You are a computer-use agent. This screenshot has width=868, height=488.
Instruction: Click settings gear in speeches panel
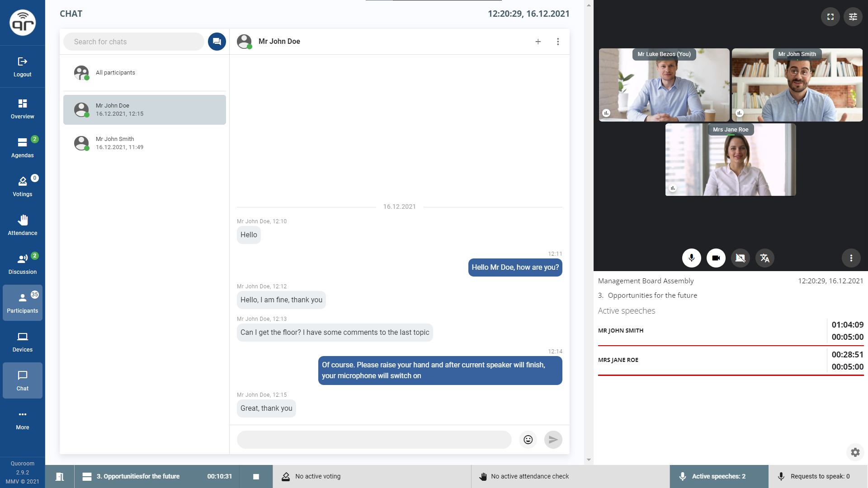point(855,452)
